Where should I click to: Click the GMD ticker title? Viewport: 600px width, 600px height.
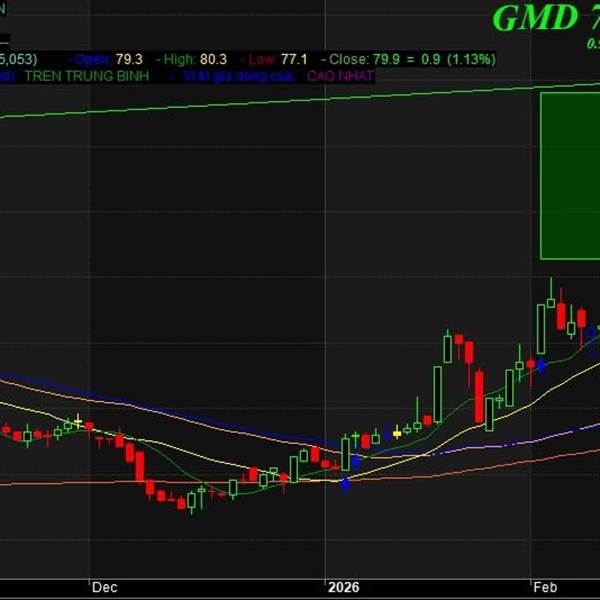coord(535,18)
